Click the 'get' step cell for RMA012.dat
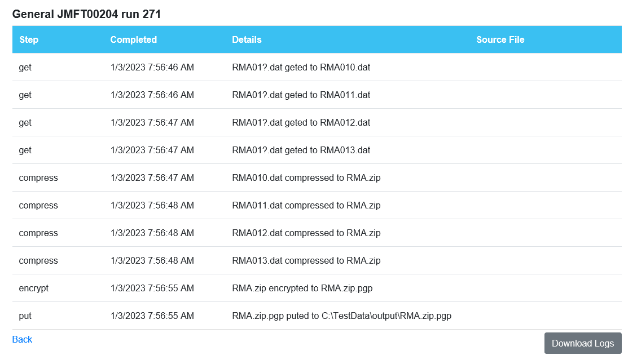The image size is (637, 364). click(25, 122)
